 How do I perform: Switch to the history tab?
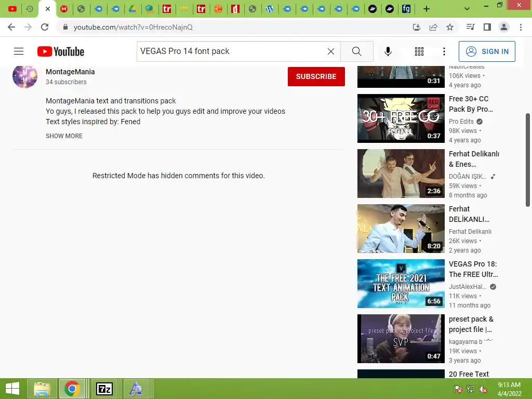pos(30,9)
